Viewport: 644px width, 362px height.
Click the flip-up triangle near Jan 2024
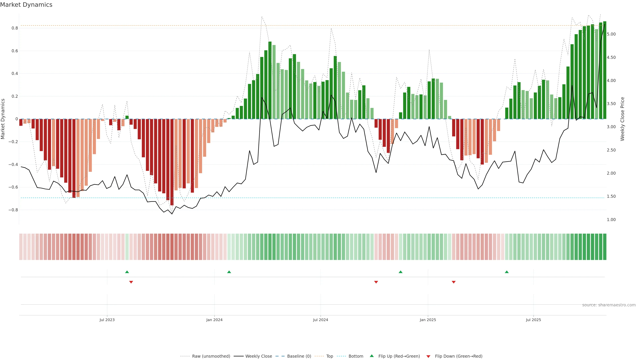229,272
